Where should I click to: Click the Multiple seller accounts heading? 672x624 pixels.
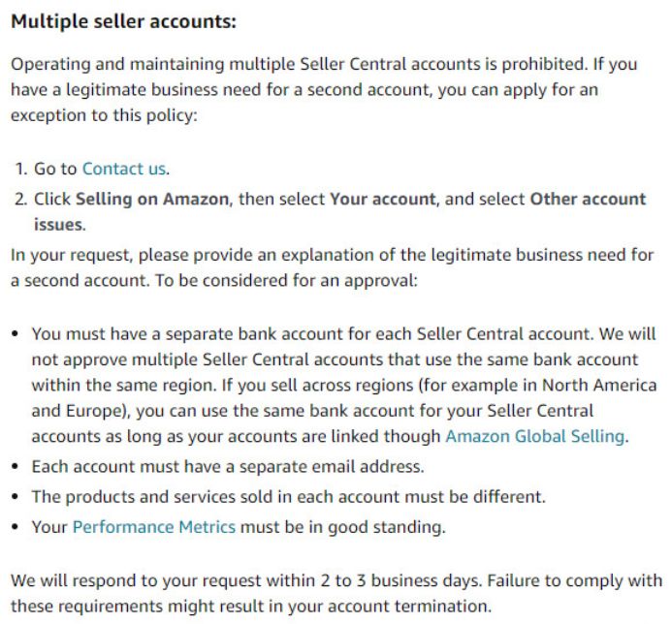123,21
